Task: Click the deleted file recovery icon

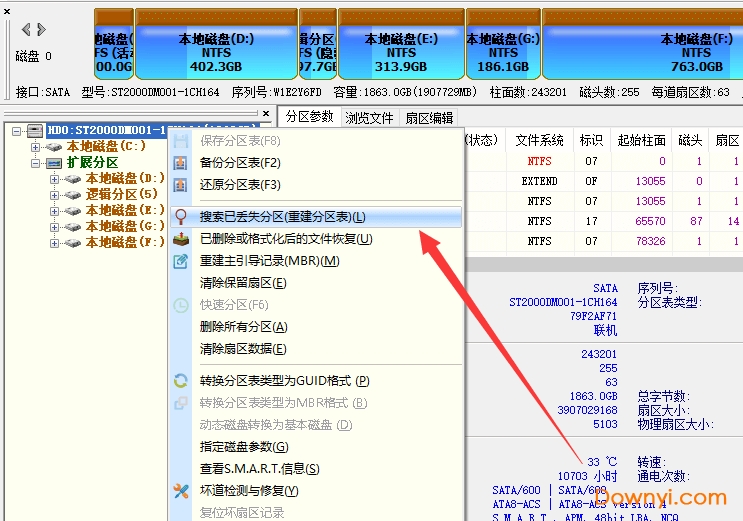Action: (181, 239)
